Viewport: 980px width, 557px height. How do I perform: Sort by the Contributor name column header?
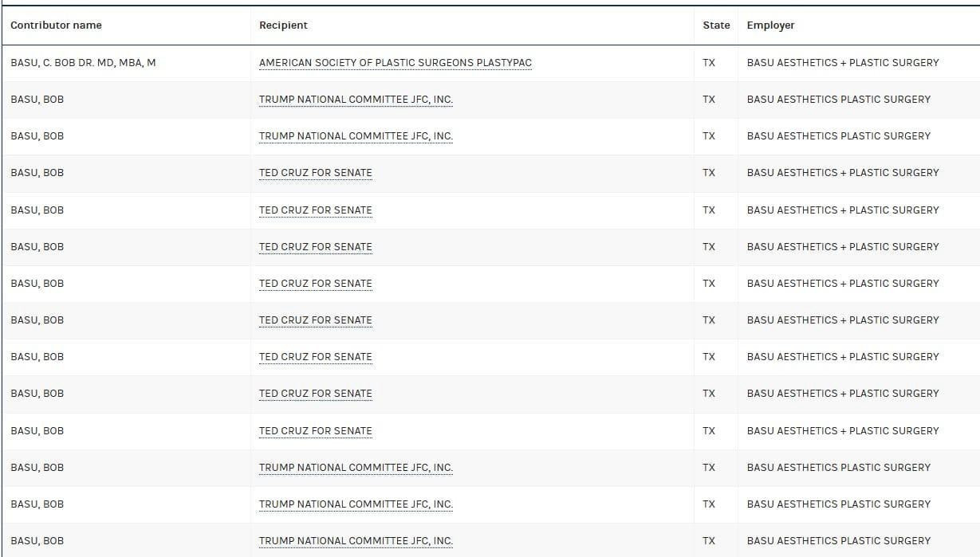57,25
